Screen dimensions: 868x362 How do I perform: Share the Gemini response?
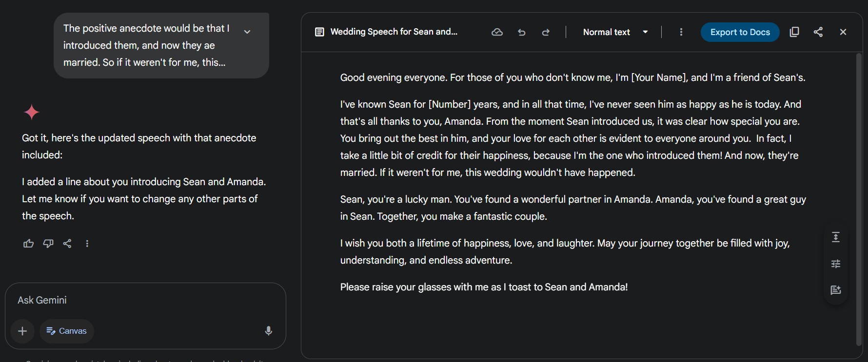tap(67, 244)
